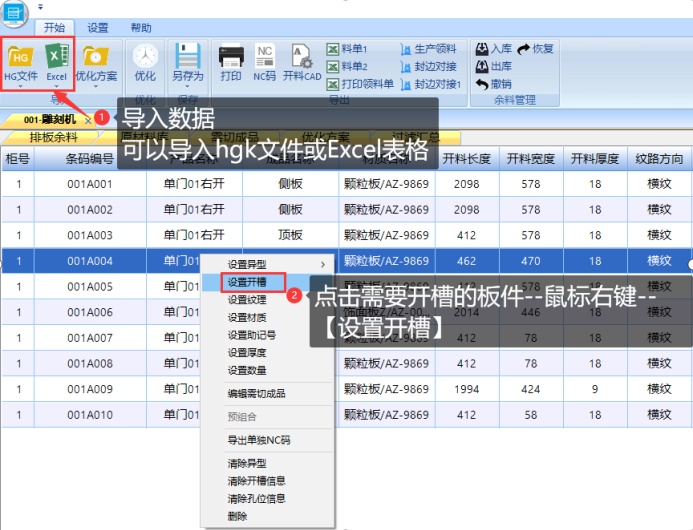Select barcode cell 001A010
Screen dimensions: 693x530
90,415
